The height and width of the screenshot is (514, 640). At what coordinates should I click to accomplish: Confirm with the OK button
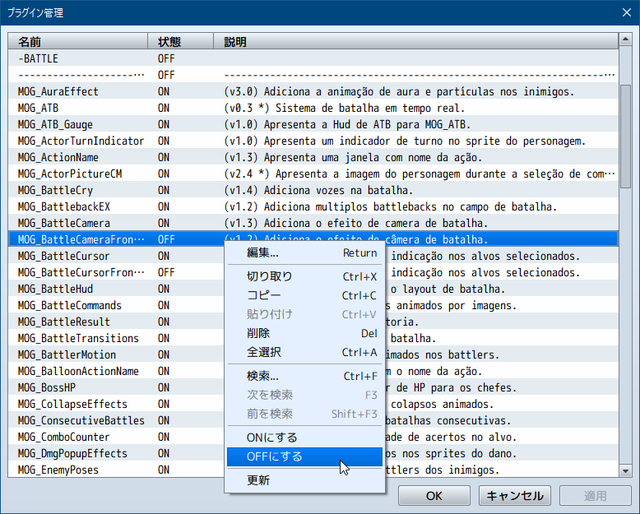[x=434, y=496]
